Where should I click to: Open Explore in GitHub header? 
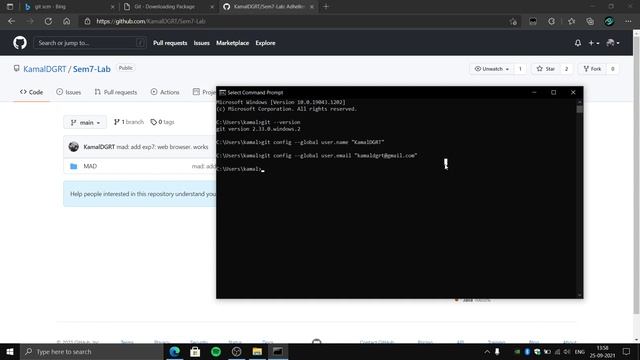(265, 43)
